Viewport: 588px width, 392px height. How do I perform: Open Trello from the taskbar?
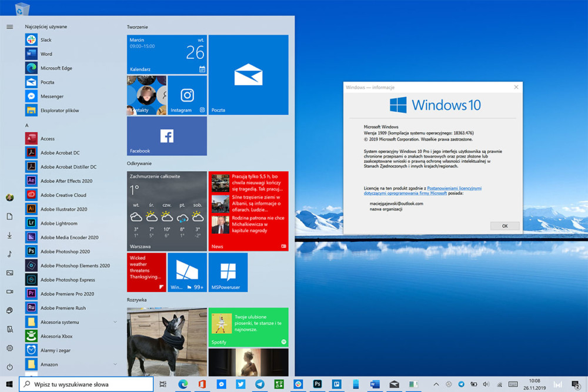(337, 384)
